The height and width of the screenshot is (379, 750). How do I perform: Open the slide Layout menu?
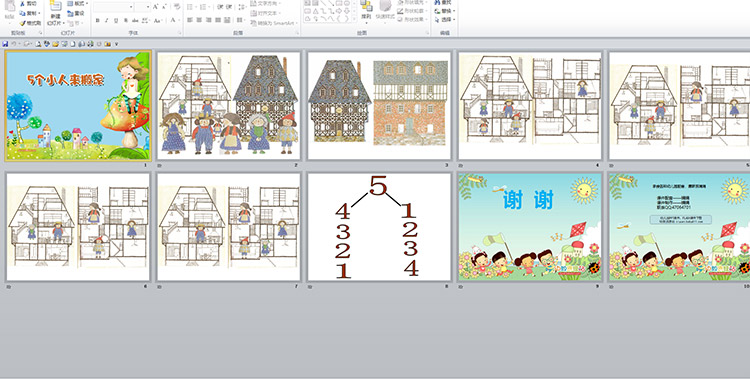[x=77, y=4]
